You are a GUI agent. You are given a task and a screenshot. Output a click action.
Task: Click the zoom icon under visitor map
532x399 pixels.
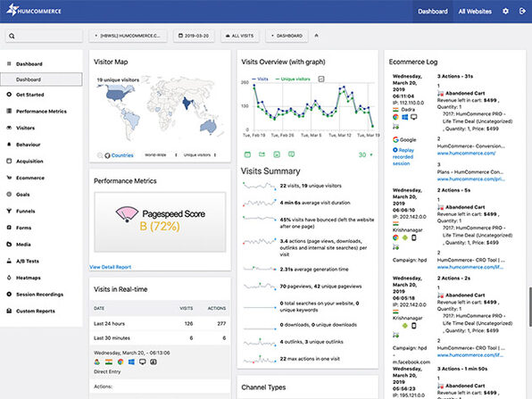[100, 155]
